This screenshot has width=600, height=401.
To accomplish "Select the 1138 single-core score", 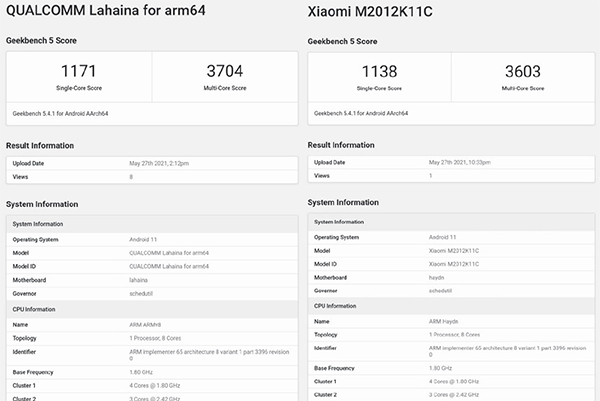I will pos(379,71).
